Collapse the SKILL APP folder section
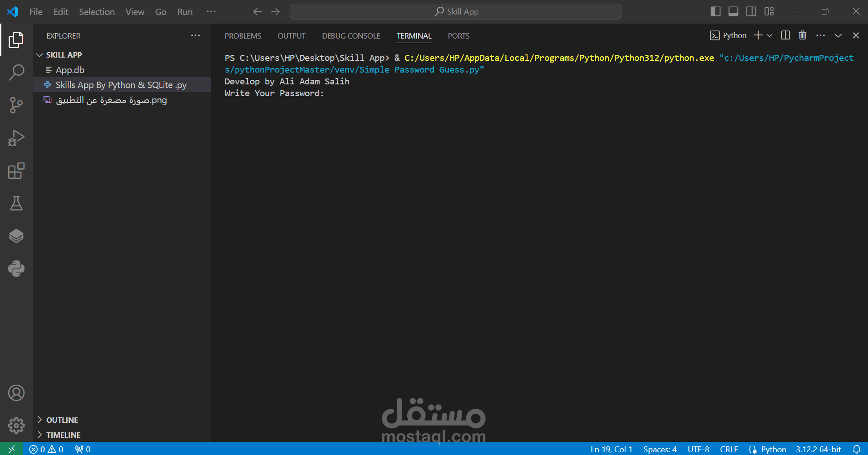868x455 pixels. click(x=122, y=55)
